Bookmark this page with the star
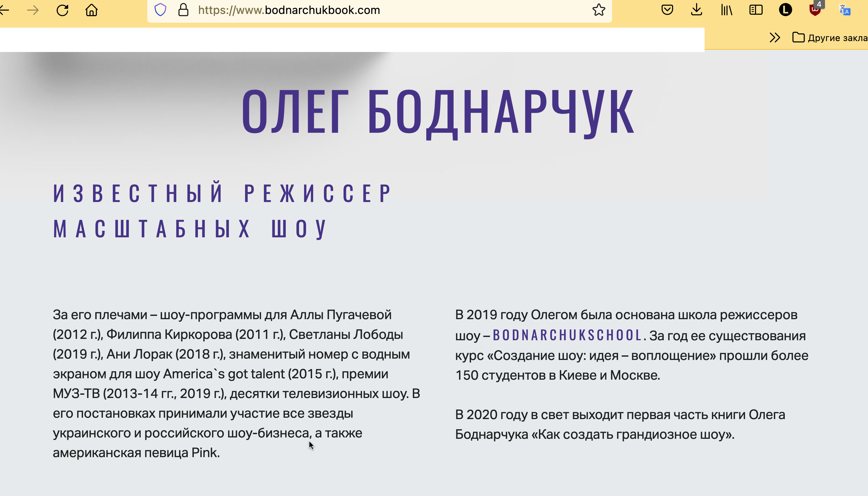 click(x=599, y=10)
